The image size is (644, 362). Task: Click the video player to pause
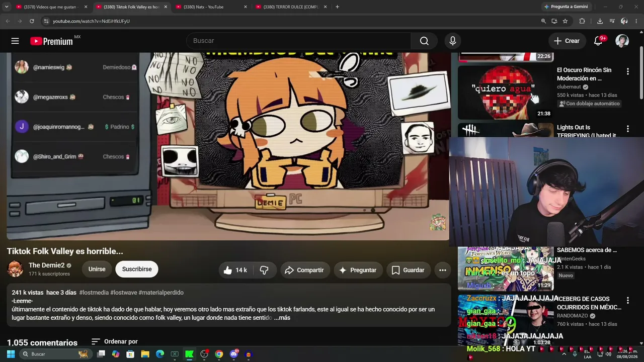pos(227,146)
